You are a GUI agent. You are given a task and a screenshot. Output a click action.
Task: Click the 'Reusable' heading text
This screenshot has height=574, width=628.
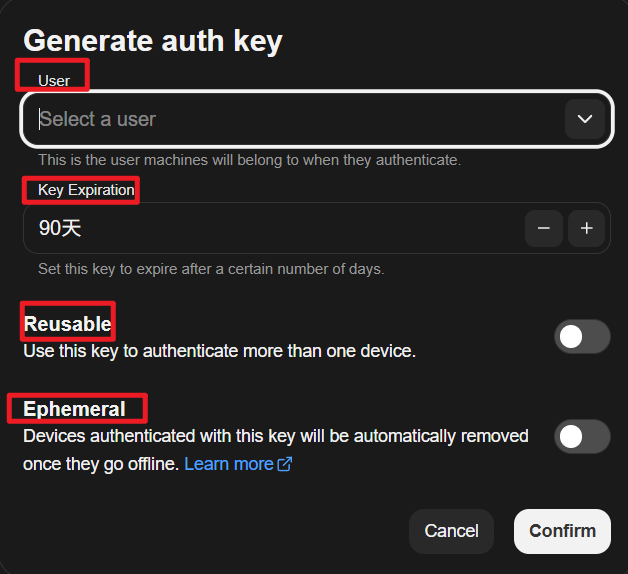[68, 324]
